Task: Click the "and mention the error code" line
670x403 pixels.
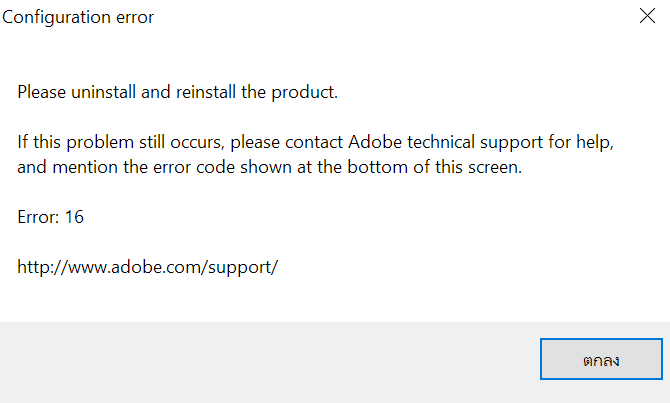Action: (269, 167)
